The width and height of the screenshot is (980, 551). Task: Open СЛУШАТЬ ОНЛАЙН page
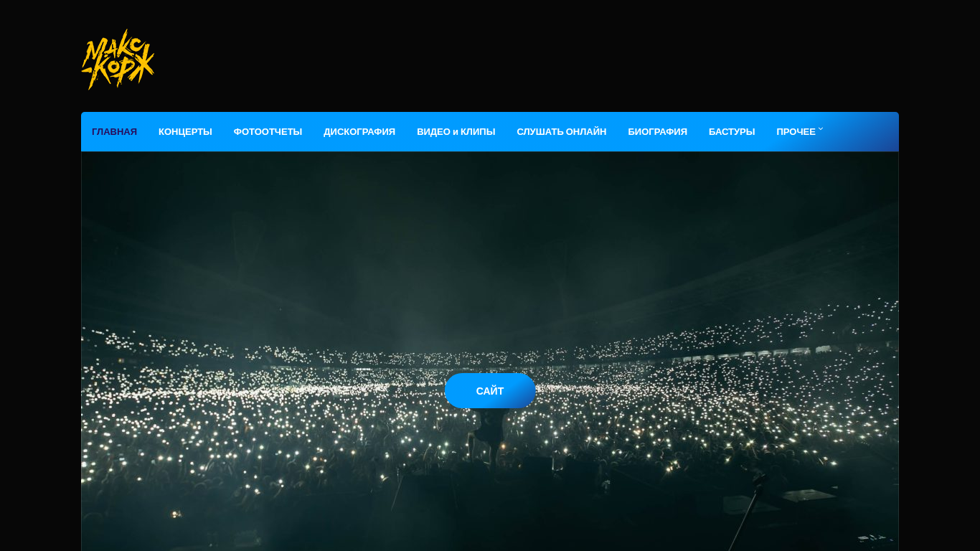(x=562, y=132)
